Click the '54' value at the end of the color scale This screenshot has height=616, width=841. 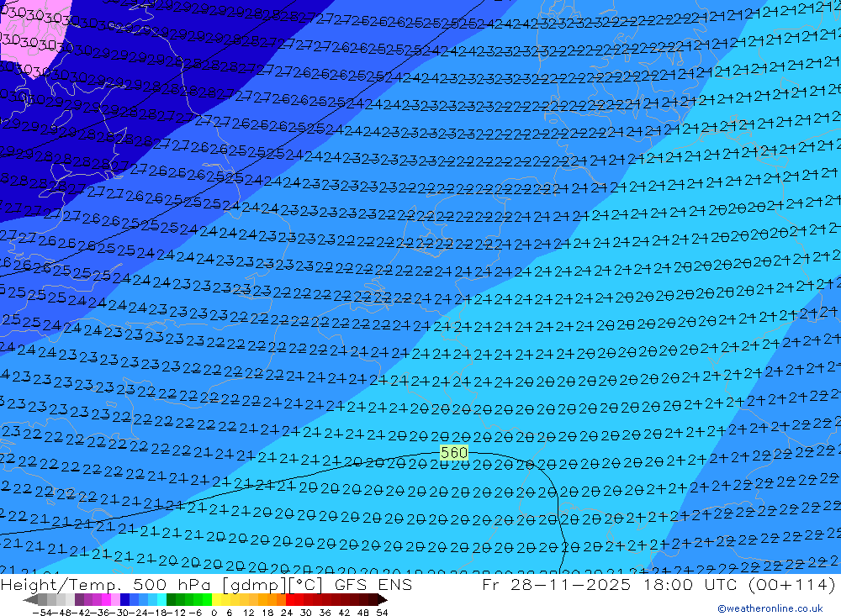[382, 613]
